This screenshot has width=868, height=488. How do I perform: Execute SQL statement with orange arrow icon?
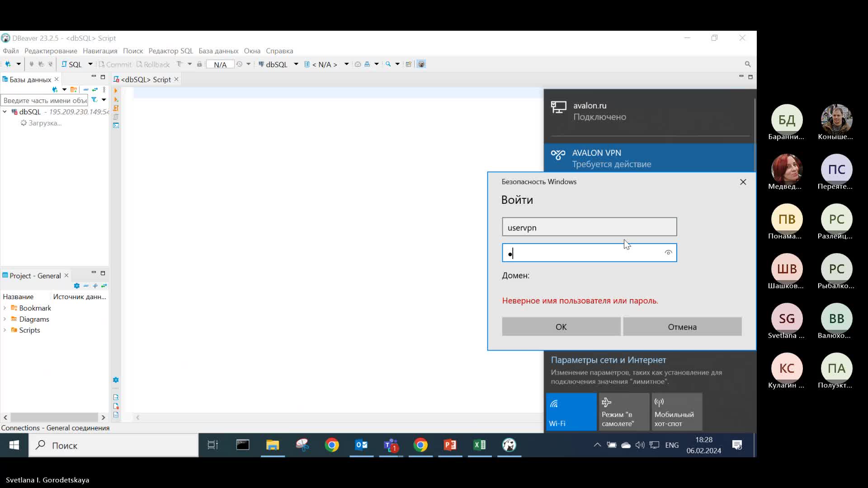click(x=116, y=91)
